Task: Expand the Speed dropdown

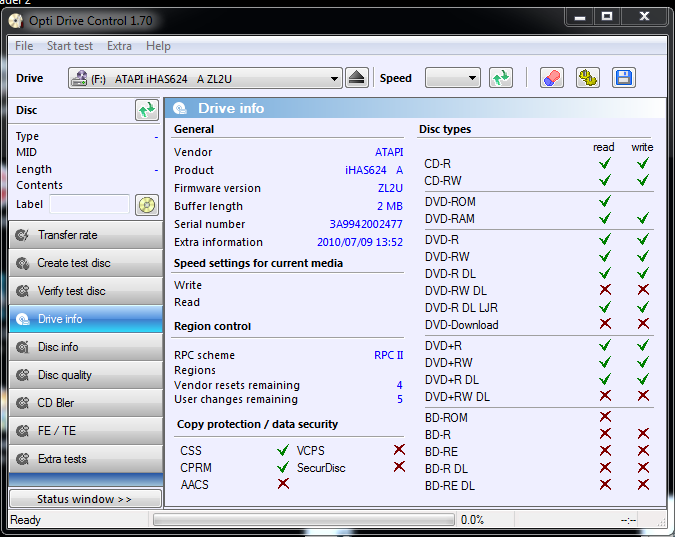Action: click(452, 78)
